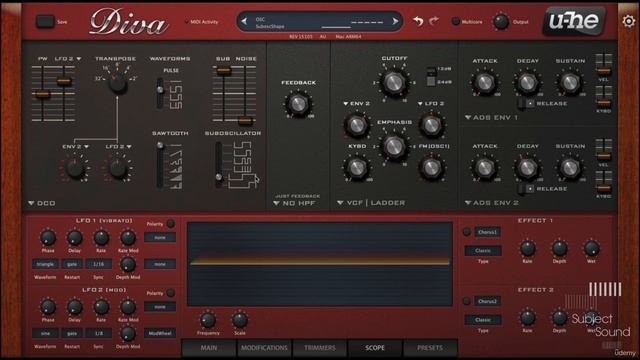Open the LFO 2 sine waveform selector

coord(45,333)
